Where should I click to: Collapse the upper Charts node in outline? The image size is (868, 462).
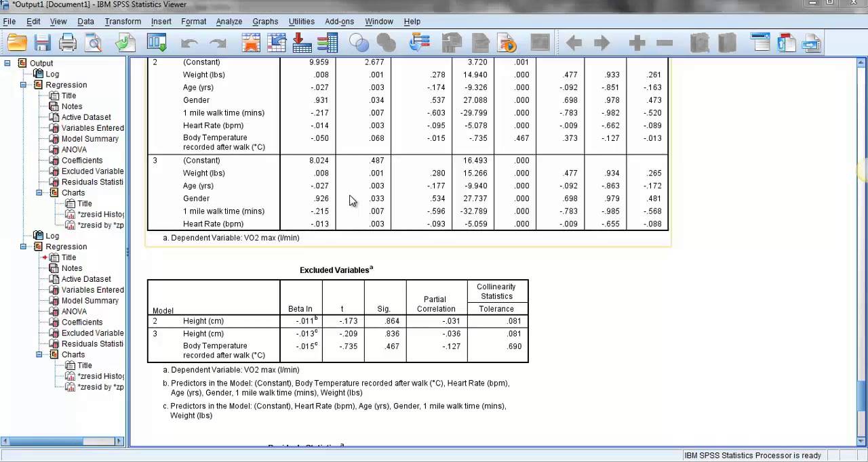[x=39, y=192]
